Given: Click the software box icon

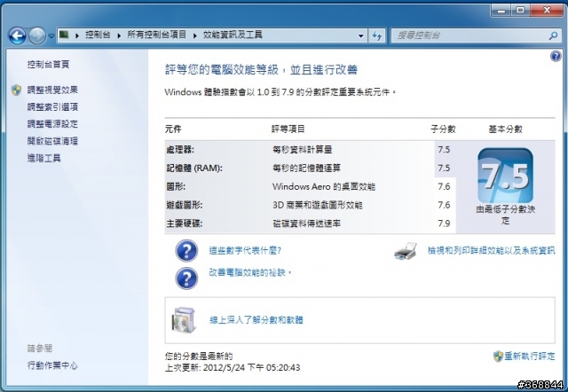Looking at the screenshot, I should [x=185, y=320].
